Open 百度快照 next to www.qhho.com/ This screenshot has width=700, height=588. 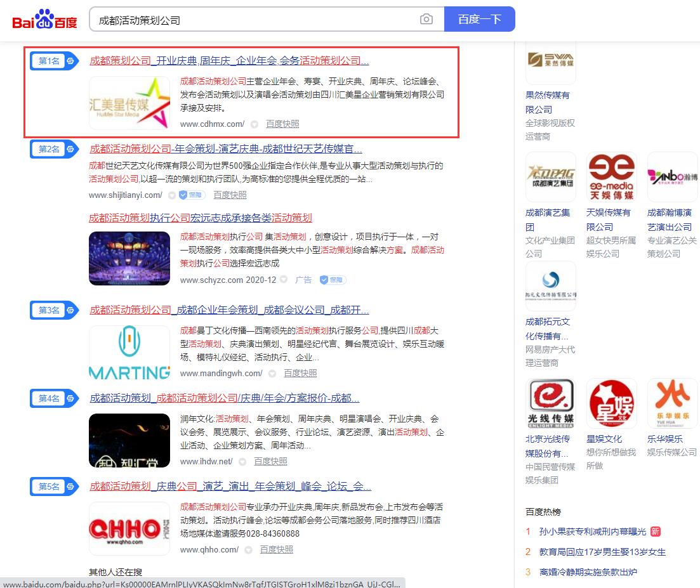point(277,550)
